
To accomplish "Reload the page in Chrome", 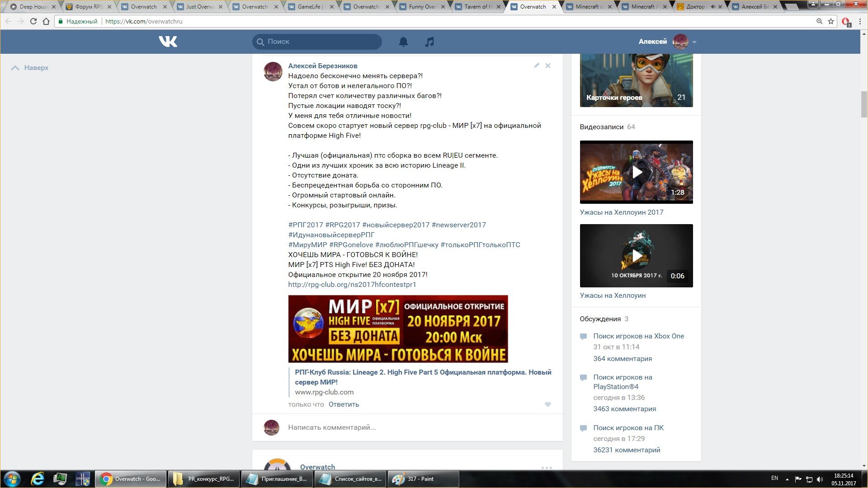I will coord(33,21).
